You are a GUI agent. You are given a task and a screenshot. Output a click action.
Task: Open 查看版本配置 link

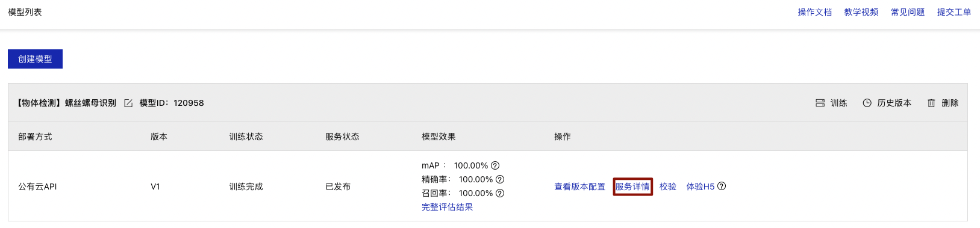tap(579, 186)
